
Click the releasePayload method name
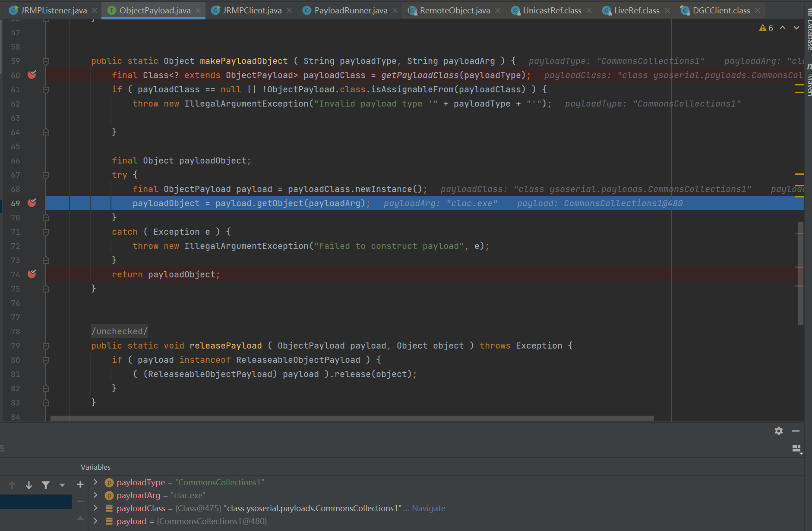pyautogui.click(x=226, y=346)
